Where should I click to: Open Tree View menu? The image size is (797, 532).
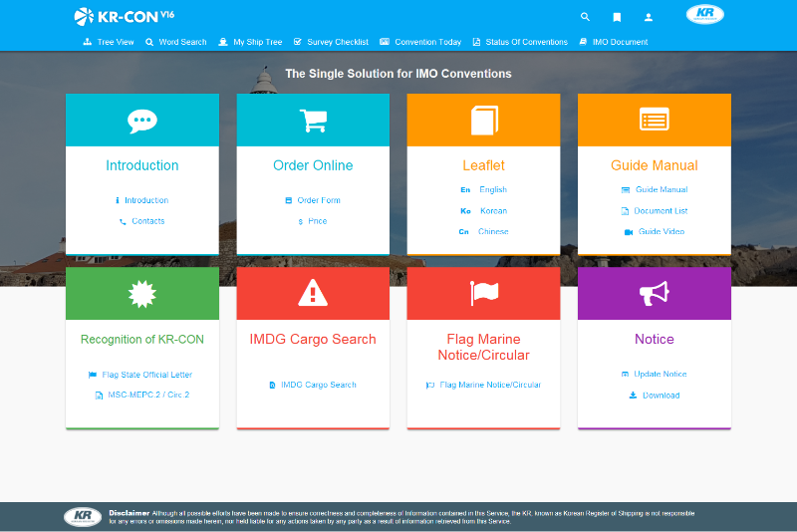109,42
